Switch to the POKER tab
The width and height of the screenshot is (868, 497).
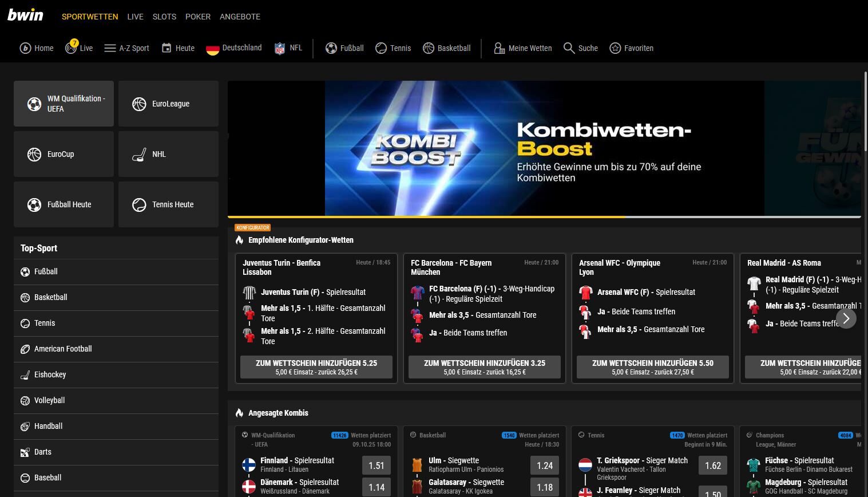198,17
